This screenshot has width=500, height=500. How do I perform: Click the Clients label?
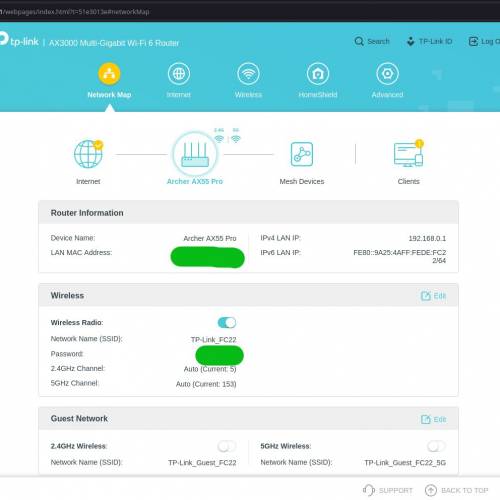click(409, 181)
